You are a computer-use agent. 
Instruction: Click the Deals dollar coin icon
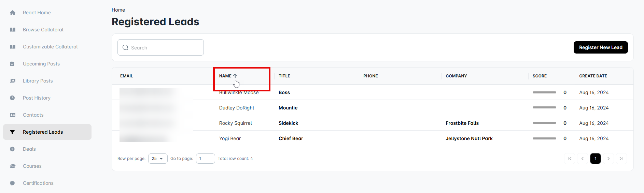12,149
